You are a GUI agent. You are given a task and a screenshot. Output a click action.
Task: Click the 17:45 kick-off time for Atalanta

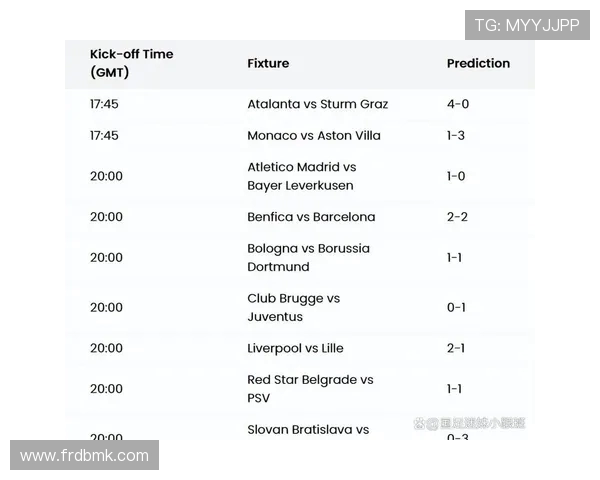click(x=104, y=104)
